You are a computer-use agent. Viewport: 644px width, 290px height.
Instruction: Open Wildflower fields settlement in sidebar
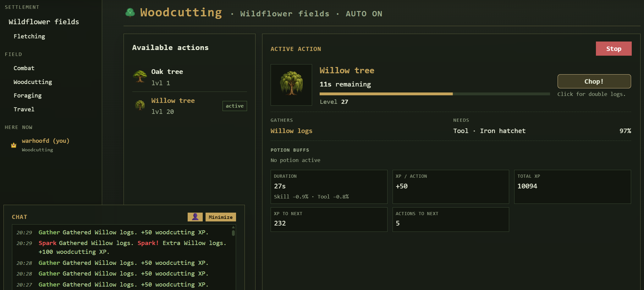click(44, 22)
